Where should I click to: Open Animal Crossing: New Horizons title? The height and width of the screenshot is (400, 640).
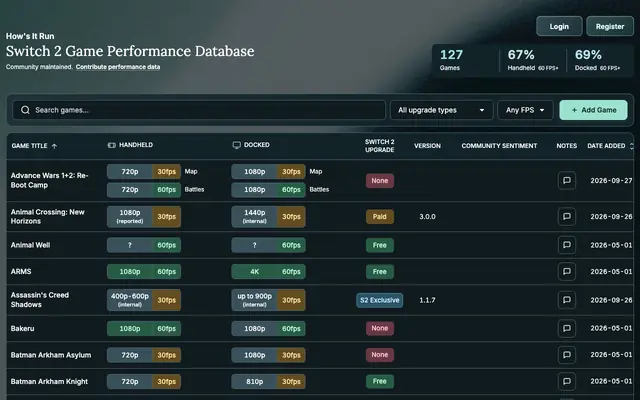47,216
